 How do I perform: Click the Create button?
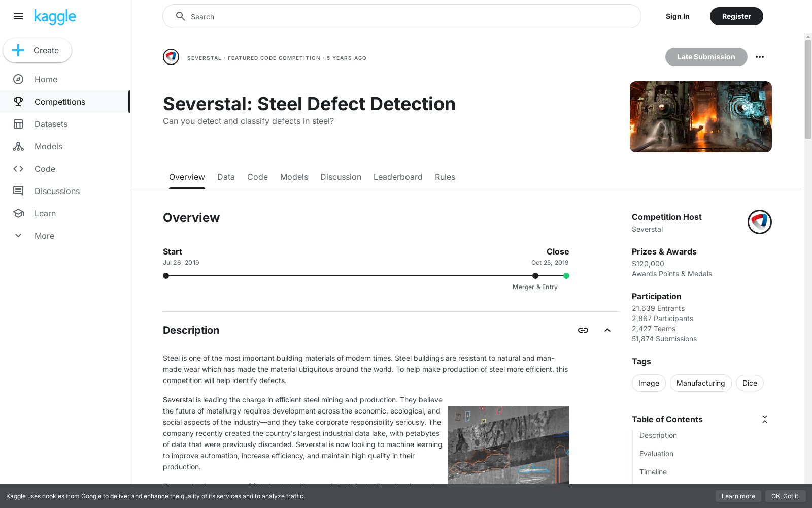coord(37,50)
